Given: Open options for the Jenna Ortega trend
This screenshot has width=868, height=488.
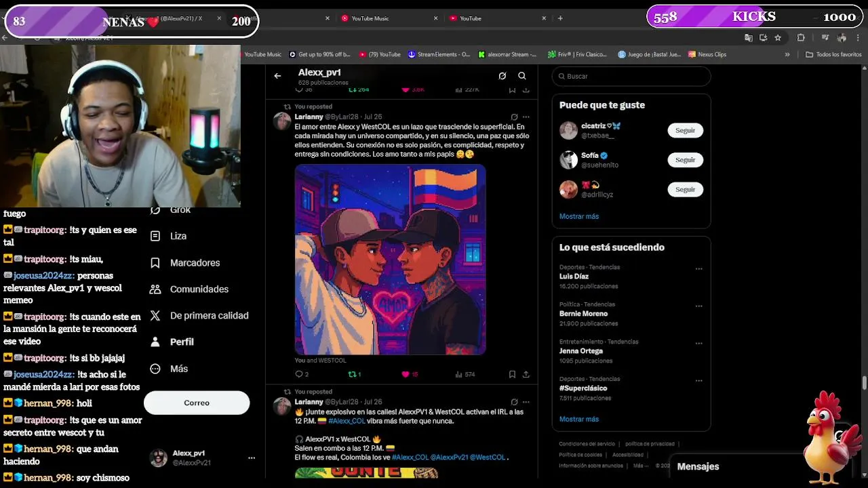Looking at the screenshot, I should 698,344.
